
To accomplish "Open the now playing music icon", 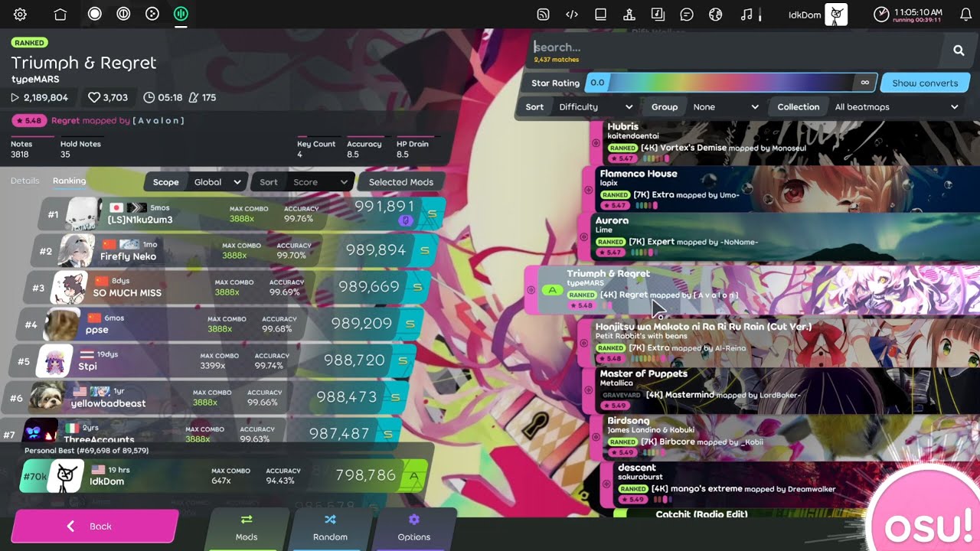I will pos(748,14).
